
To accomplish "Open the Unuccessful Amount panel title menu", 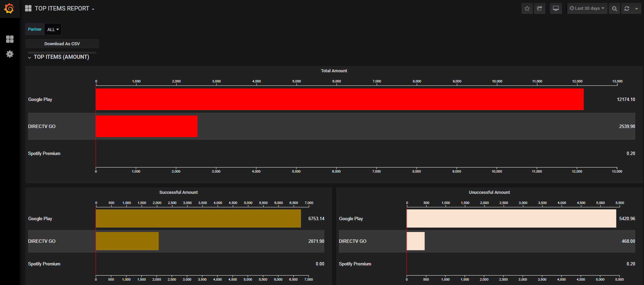I will point(489,192).
